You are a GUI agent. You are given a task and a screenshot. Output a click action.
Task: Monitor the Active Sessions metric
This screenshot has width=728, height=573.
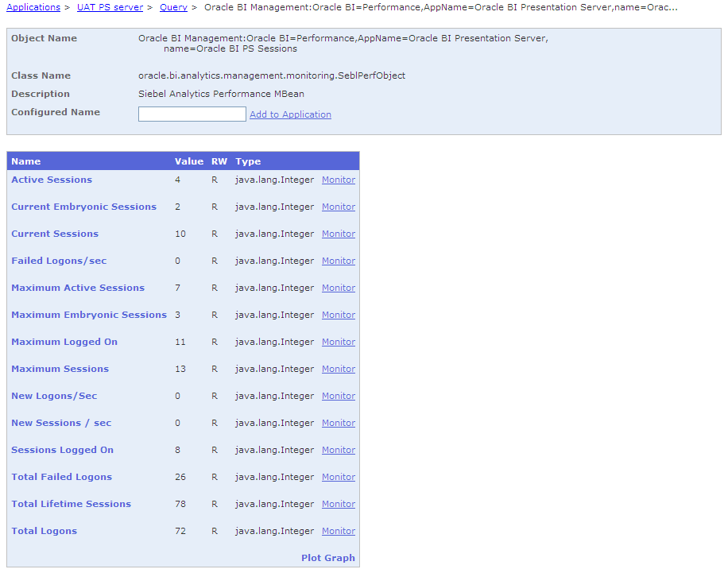tap(338, 180)
